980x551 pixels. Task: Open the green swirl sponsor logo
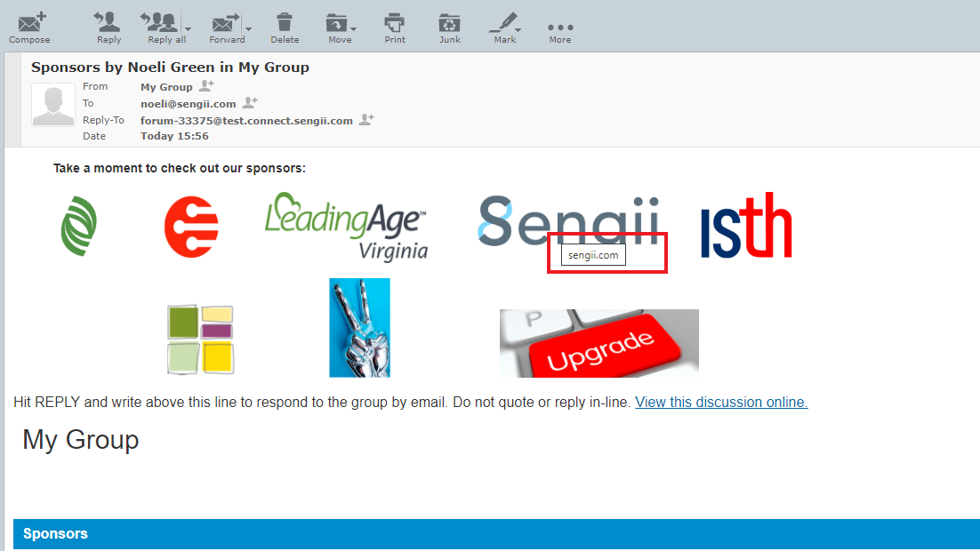pyautogui.click(x=79, y=226)
